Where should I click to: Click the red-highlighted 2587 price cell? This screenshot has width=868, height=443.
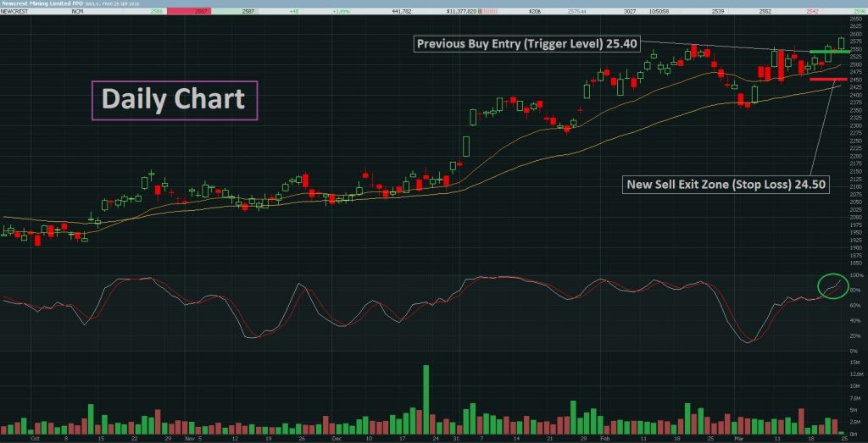[189, 11]
